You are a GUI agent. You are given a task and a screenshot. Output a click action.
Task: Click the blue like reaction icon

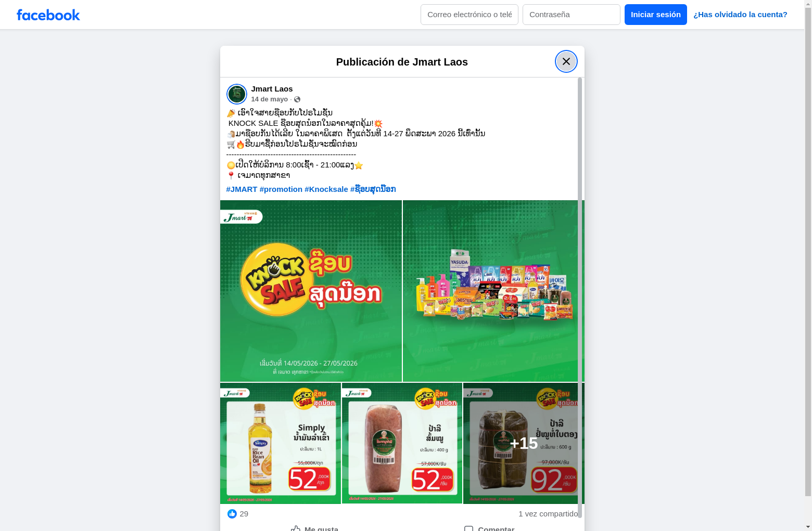coord(232,514)
